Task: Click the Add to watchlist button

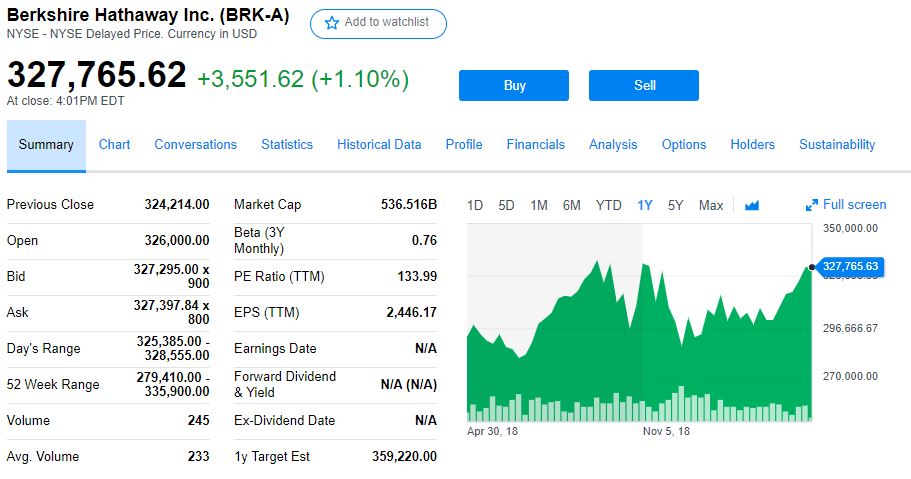Action: 378,23
